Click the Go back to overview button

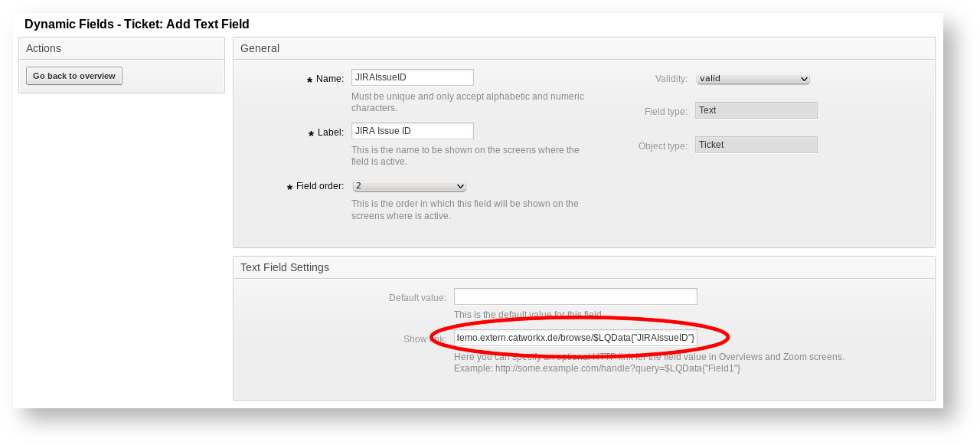click(x=73, y=75)
